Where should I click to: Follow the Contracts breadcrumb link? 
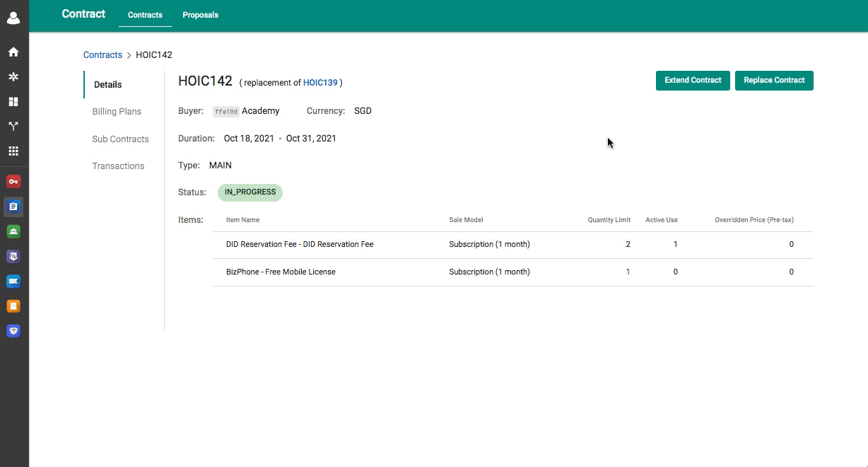[102, 54]
